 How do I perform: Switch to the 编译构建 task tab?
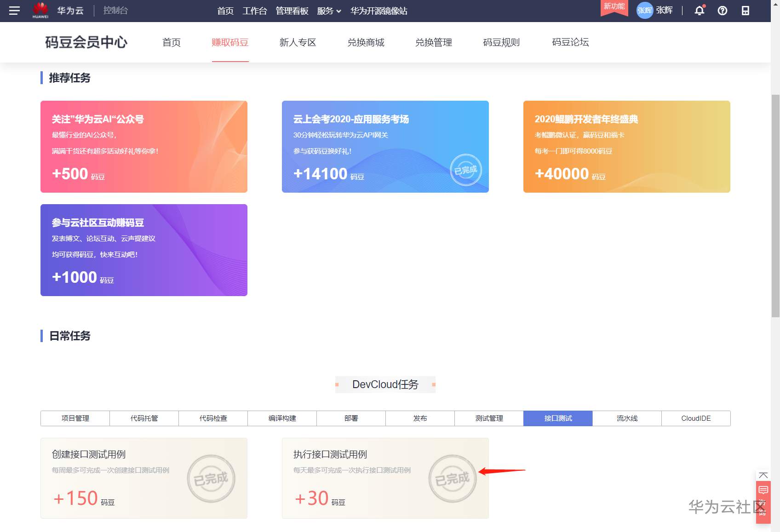[x=282, y=418]
